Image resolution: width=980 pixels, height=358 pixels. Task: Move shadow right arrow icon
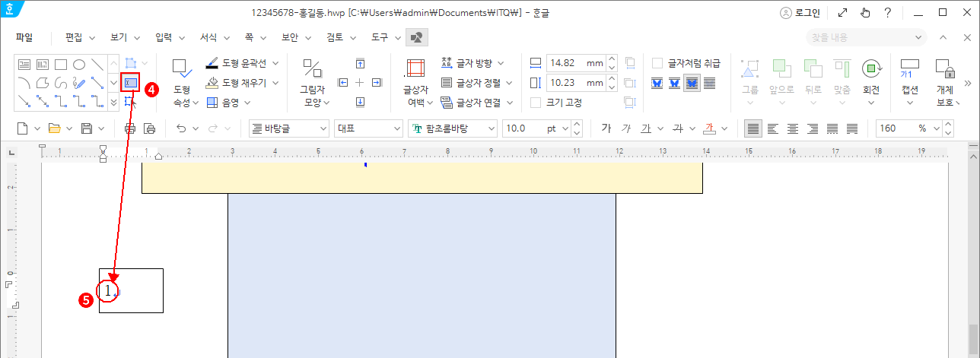tap(377, 82)
